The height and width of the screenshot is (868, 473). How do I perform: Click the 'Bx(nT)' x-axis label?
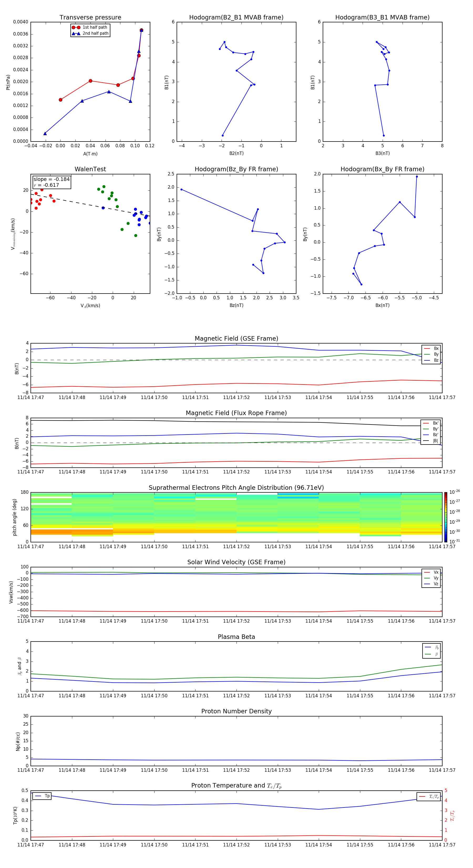coord(382,305)
